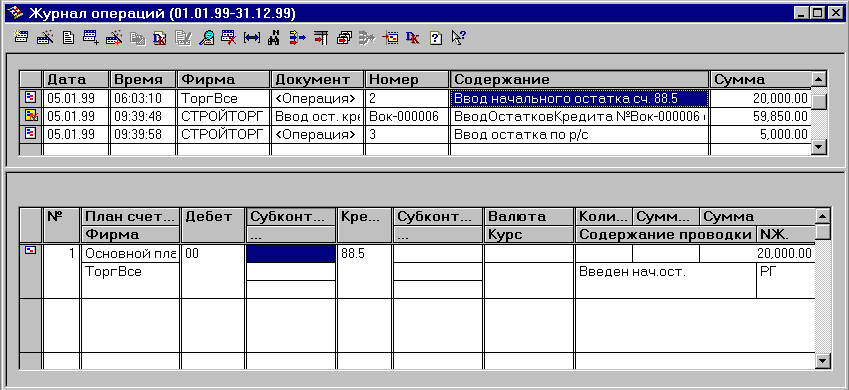Click row icon of operation number 2

[31, 98]
